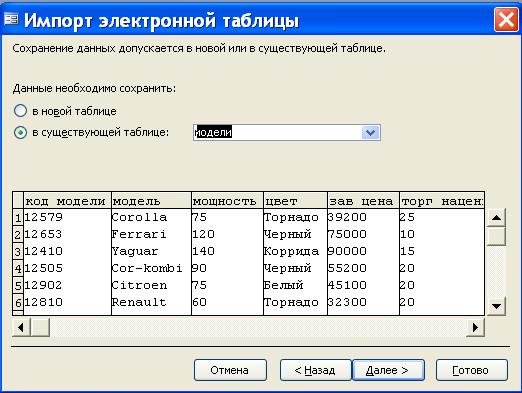Image resolution: width=522 pixels, height=393 pixels.
Task: Click the vertical scrollbar thumb
Action: (x=496, y=236)
